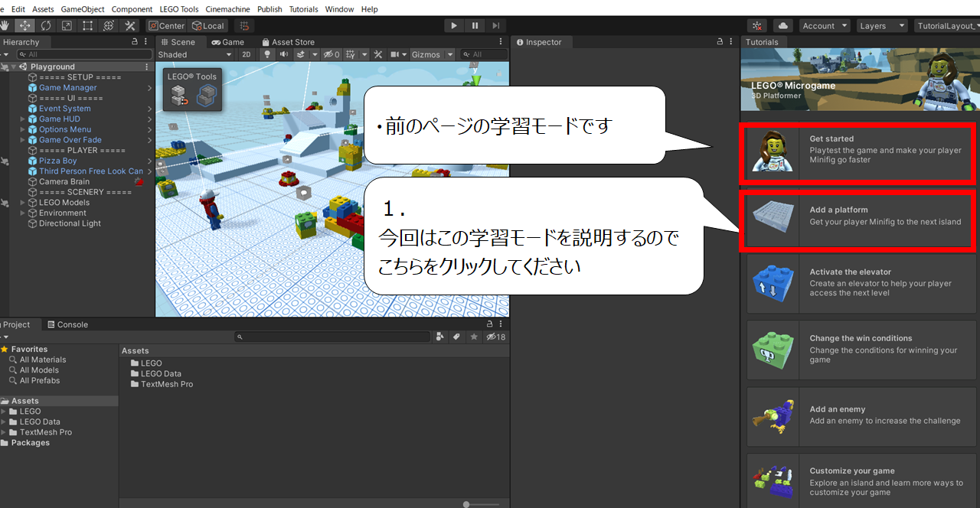Switch to the Console tab
The width and height of the screenshot is (980, 508).
pyautogui.click(x=67, y=324)
